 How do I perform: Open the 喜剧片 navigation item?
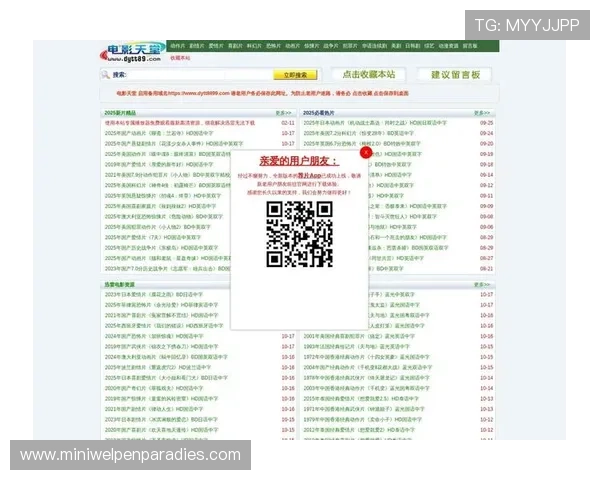[235, 46]
